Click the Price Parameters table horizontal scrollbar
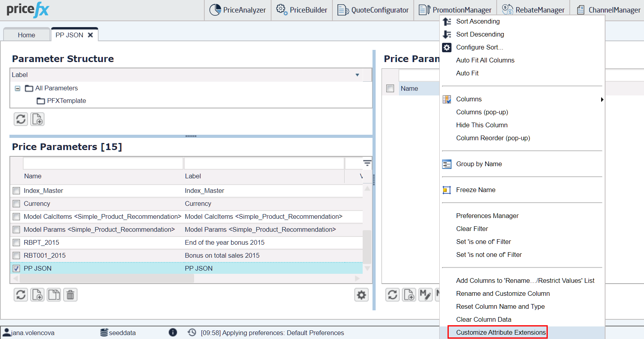 [x=107, y=279]
